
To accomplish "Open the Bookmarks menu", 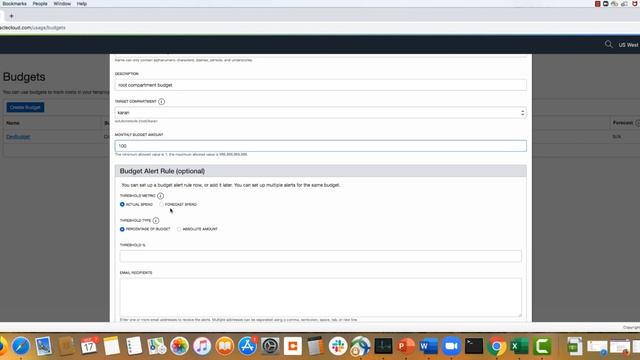I will tap(14, 4).
